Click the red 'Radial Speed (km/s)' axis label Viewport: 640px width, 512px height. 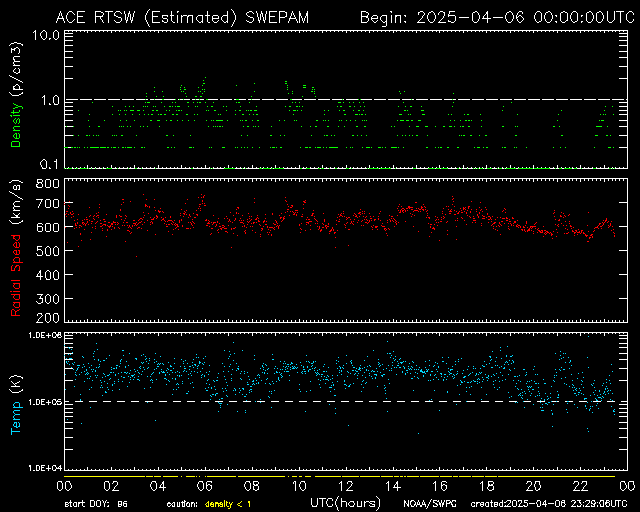pos(16,247)
